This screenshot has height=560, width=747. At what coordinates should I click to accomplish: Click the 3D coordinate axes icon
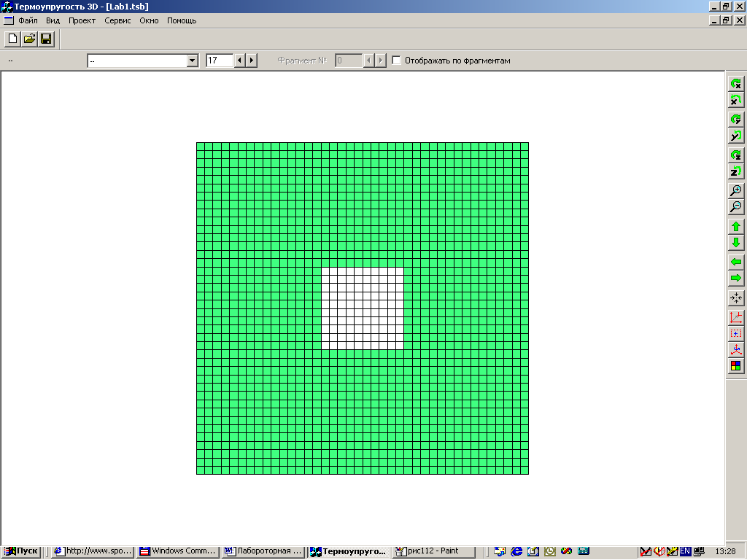736,350
